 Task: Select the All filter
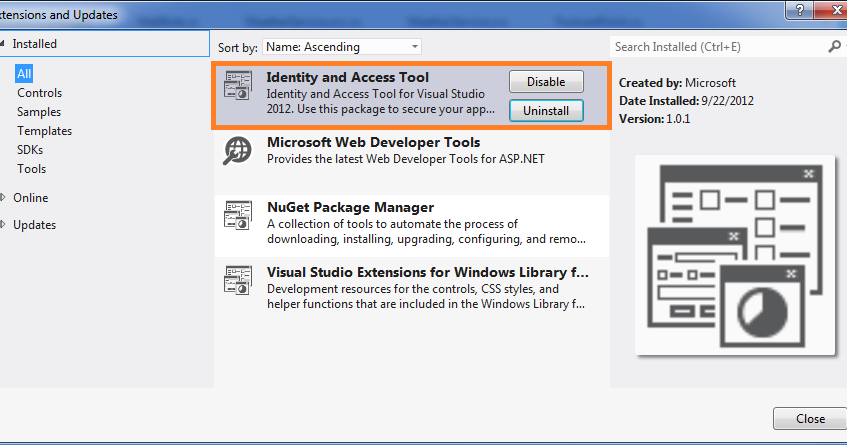pyautogui.click(x=24, y=74)
